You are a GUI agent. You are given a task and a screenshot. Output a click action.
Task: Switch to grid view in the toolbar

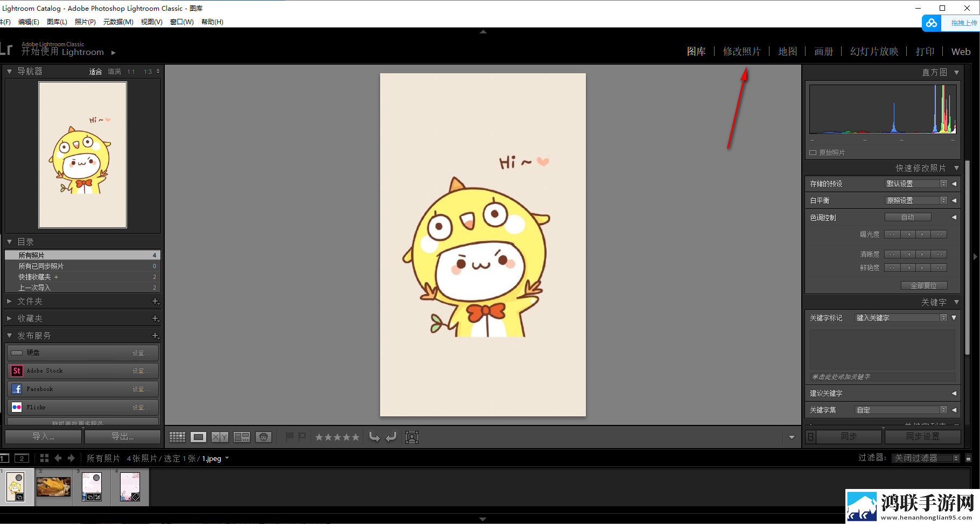pyautogui.click(x=177, y=437)
